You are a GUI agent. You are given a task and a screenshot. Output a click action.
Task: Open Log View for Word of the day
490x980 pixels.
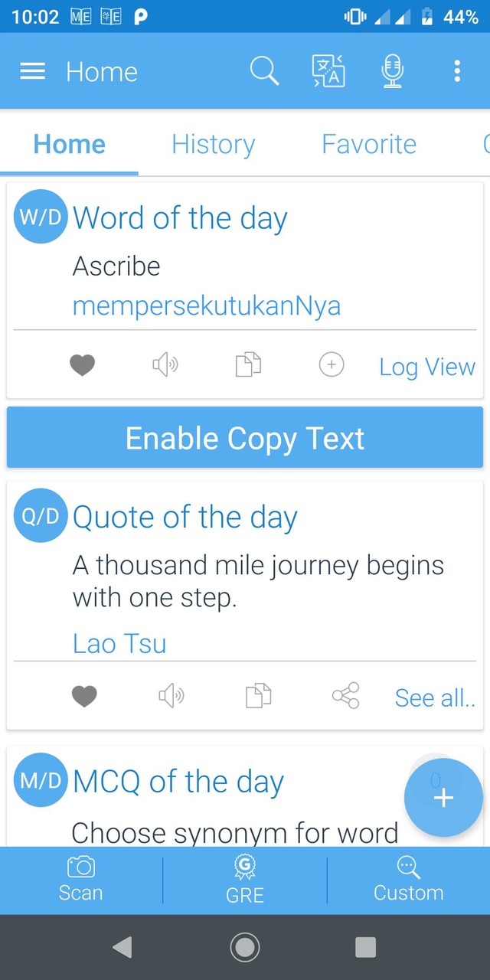click(426, 367)
